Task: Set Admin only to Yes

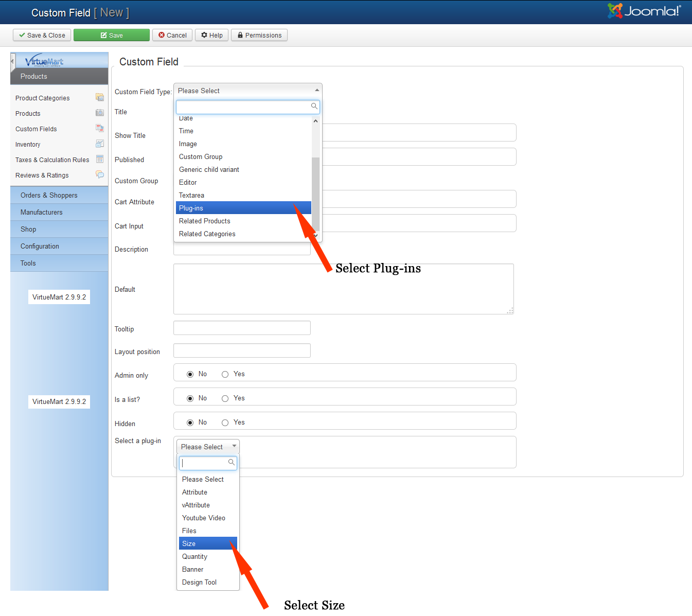Action: [225, 375]
